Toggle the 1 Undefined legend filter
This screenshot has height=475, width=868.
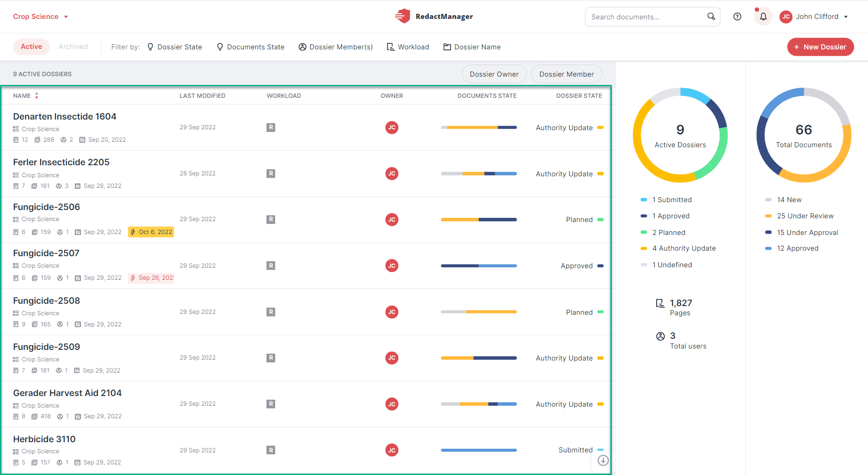click(x=666, y=265)
